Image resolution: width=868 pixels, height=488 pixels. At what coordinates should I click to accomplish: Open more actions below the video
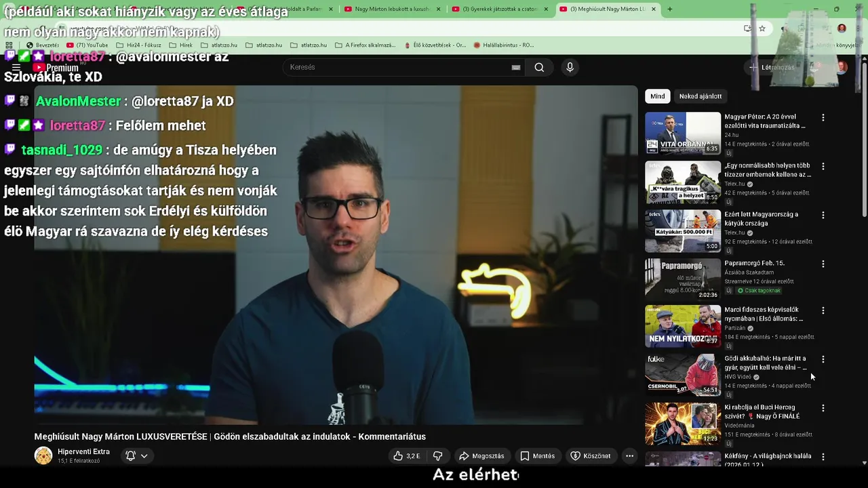(x=629, y=456)
